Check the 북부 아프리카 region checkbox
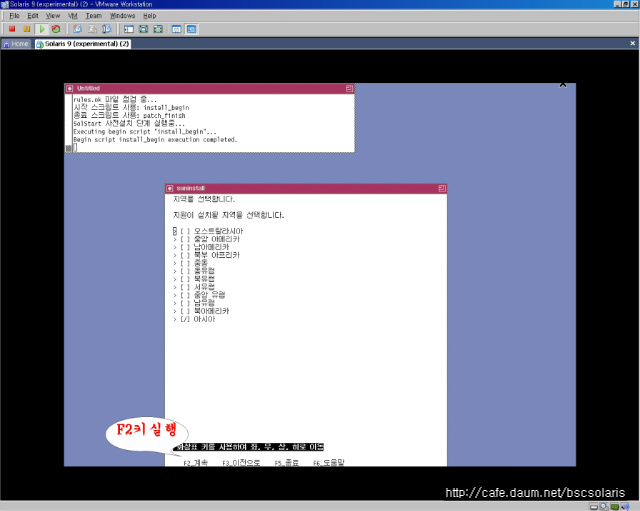 [185, 255]
